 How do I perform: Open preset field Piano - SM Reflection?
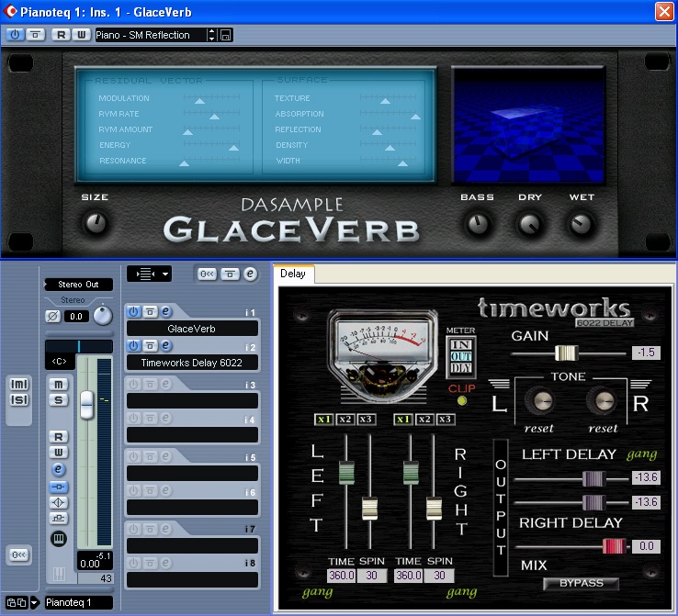(x=150, y=35)
